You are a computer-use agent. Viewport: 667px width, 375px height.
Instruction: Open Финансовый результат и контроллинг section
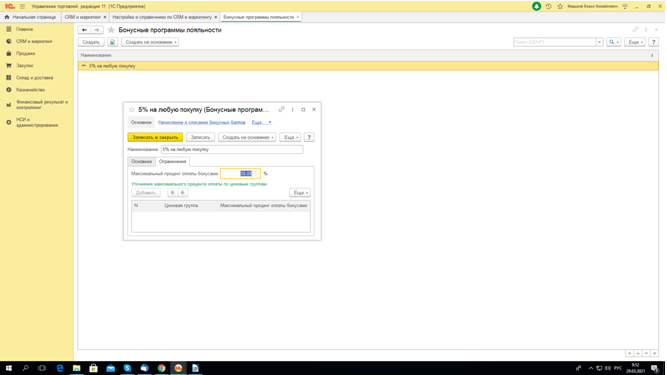pos(42,105)
